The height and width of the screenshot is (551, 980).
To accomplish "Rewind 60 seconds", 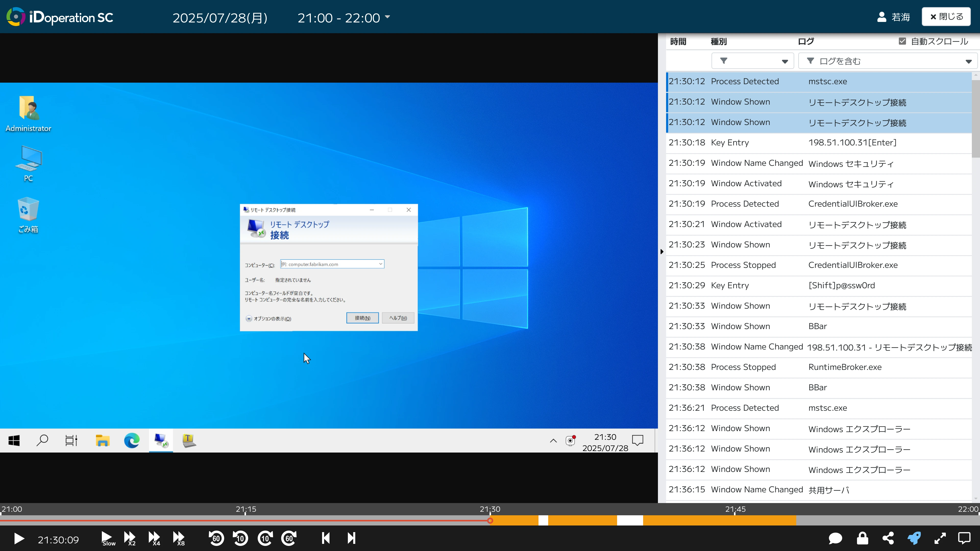I will point(216,539).
